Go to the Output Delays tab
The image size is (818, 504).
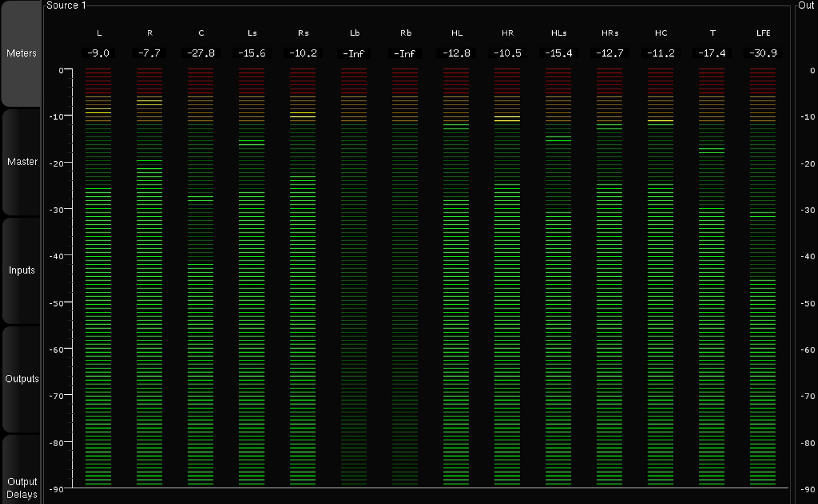(22, 488)
